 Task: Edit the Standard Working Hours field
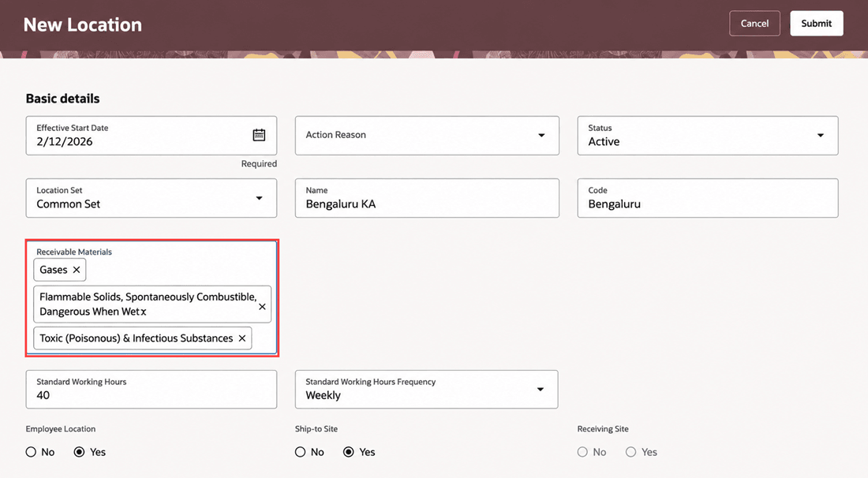point(152,390)
